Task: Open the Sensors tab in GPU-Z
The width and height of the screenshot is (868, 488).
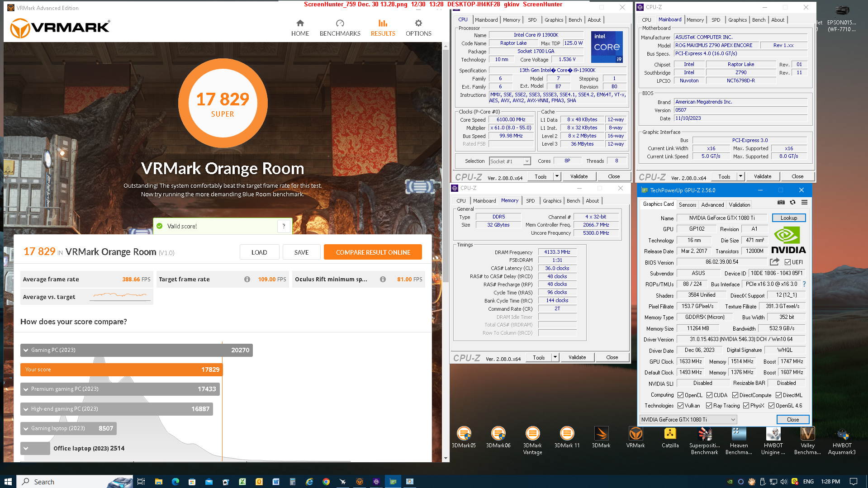Action: pos(688,205)
